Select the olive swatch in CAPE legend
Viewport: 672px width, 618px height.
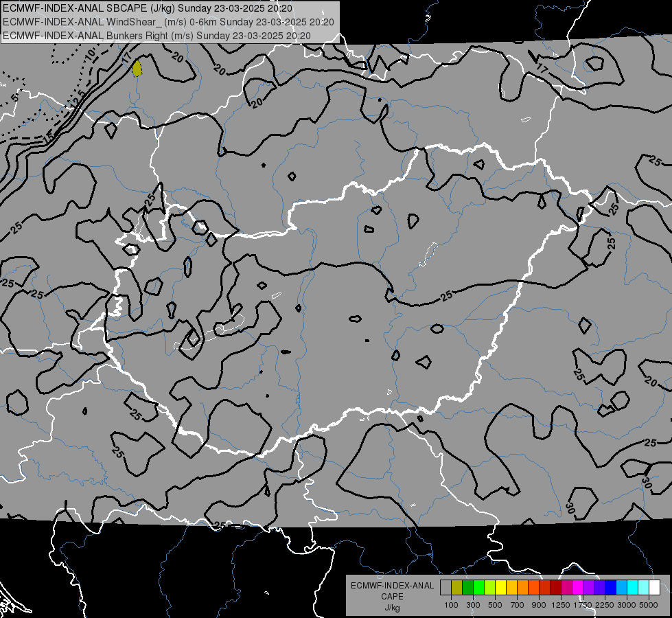(x=457, y=588)
